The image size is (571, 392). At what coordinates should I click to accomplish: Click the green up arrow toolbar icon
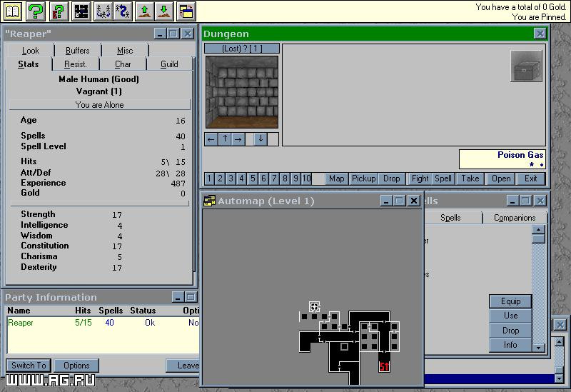coord(145,11)
